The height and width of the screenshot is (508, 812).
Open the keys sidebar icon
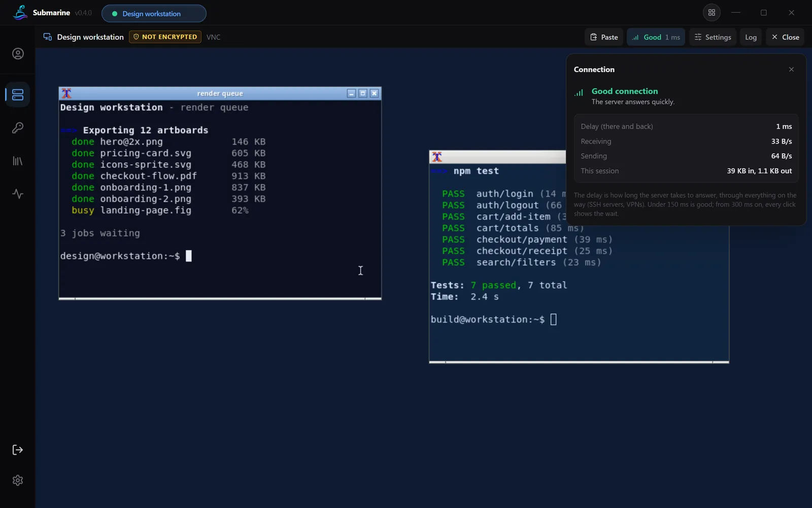18,128
